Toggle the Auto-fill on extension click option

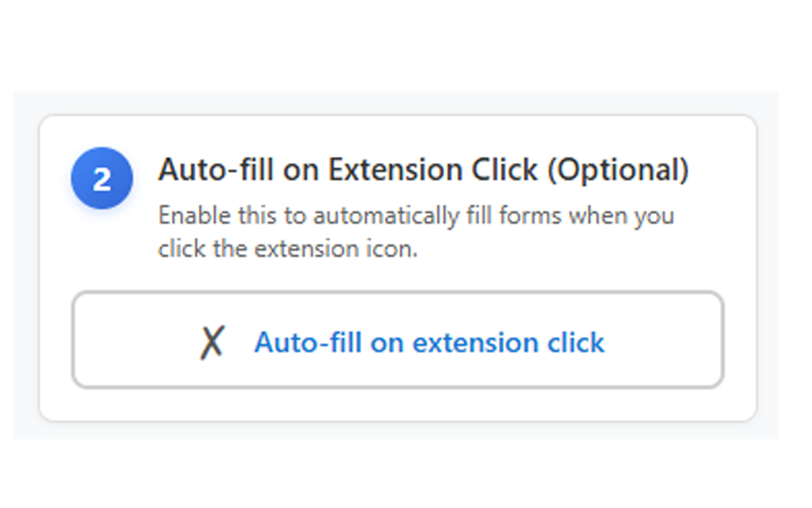(x=397, y=340)
